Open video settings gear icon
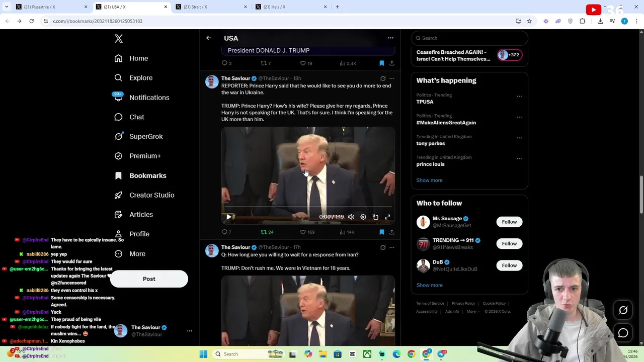 [363, 217]
